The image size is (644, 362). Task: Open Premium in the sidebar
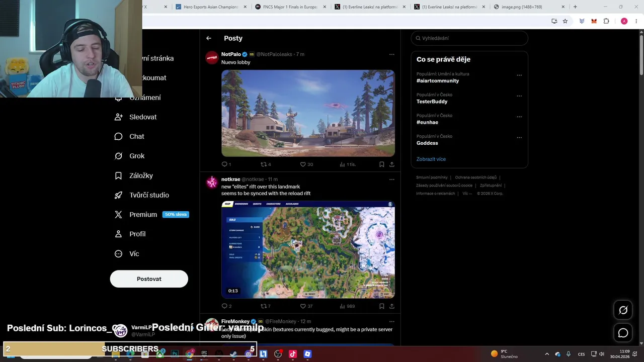tap(151, 215)
